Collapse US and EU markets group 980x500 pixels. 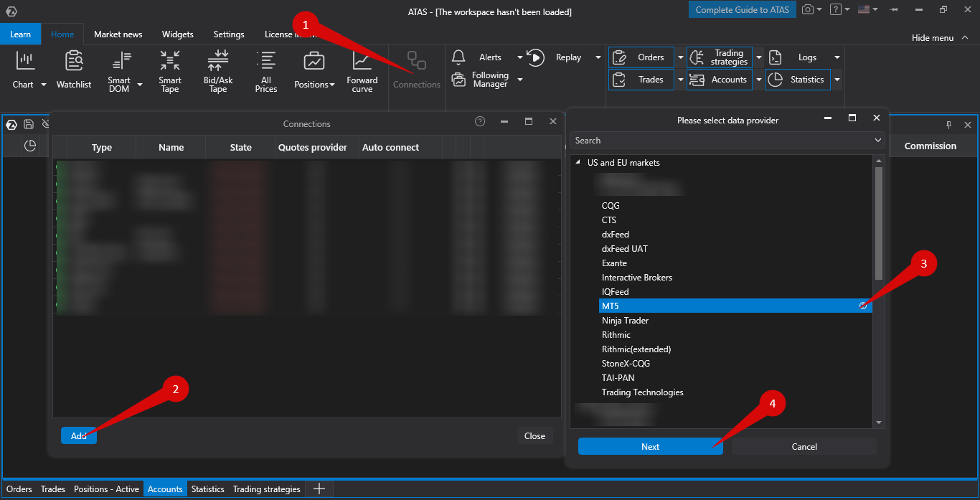tap(578, 163)
